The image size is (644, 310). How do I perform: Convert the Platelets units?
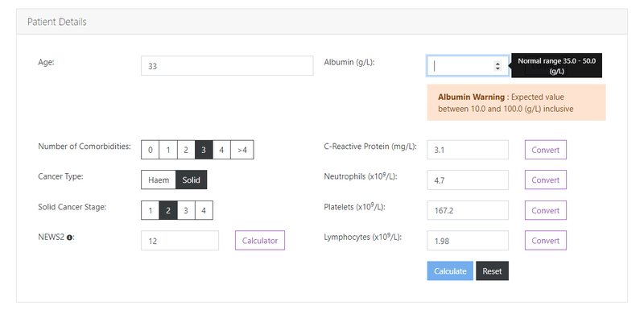pyautogui.click(x=546, y=210)
